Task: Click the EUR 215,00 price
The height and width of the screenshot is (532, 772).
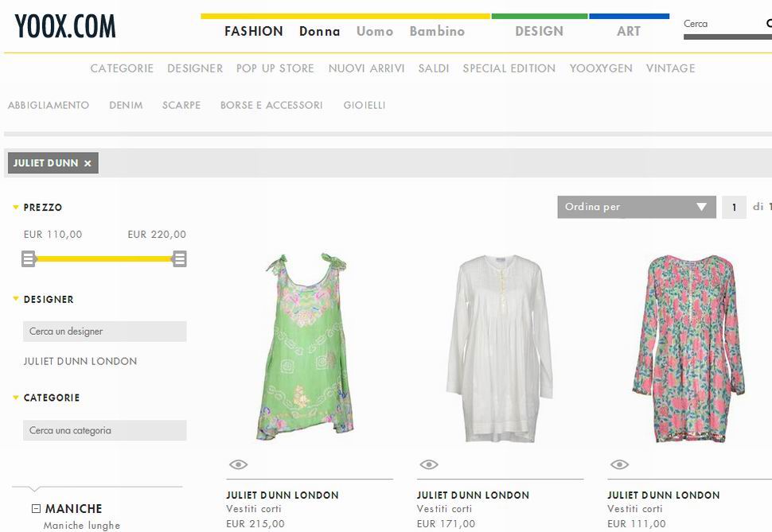Action: coord(255,523)
